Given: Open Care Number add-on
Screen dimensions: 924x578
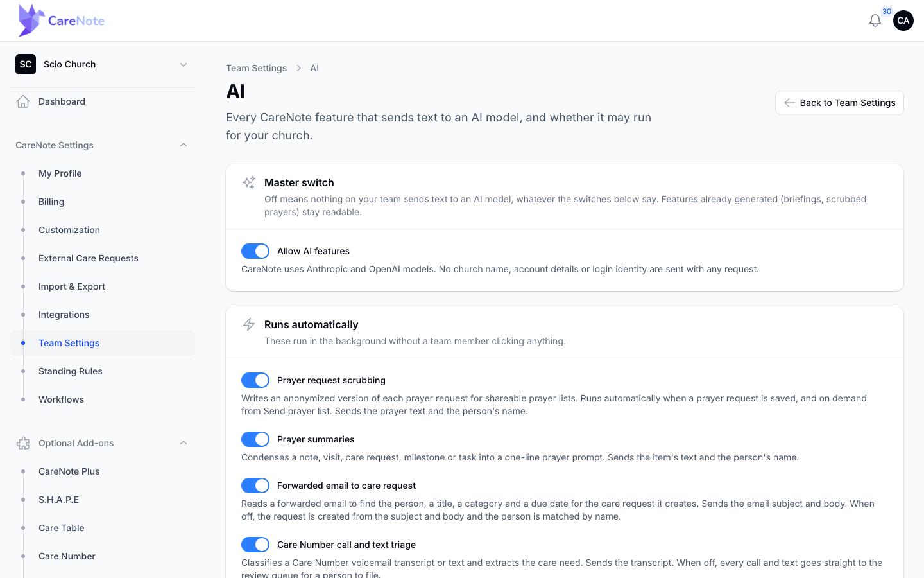Looking at the screenshot, I should [x=103, y=556].
